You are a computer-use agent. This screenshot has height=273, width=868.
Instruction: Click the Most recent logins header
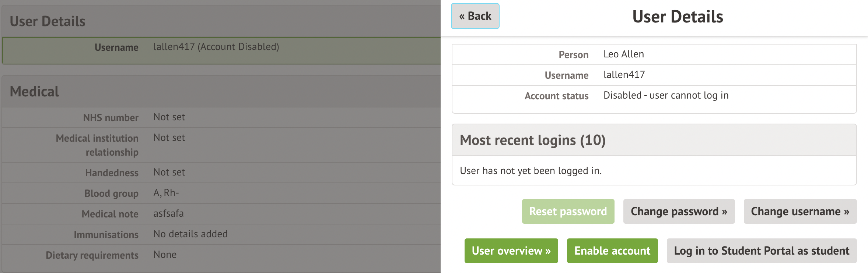(532, 140)
